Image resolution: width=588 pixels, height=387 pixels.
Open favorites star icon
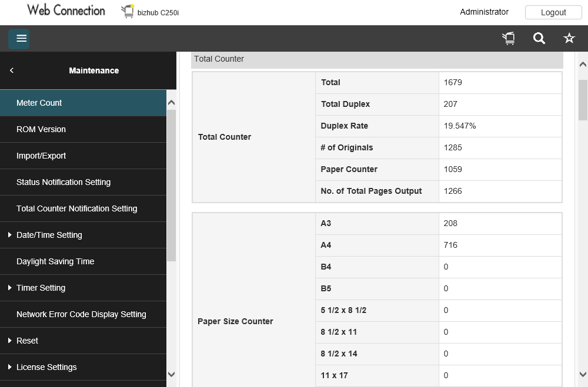click(569, 38)
